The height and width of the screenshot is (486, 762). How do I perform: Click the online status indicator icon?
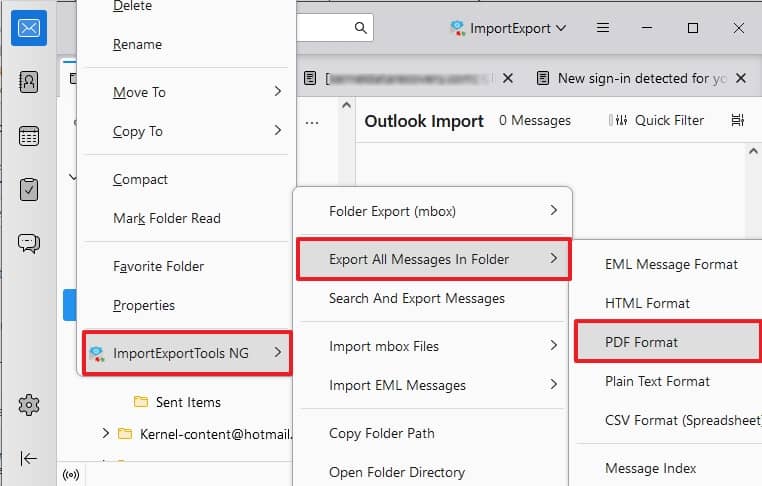pyautogui.click(x=71, y=475)
